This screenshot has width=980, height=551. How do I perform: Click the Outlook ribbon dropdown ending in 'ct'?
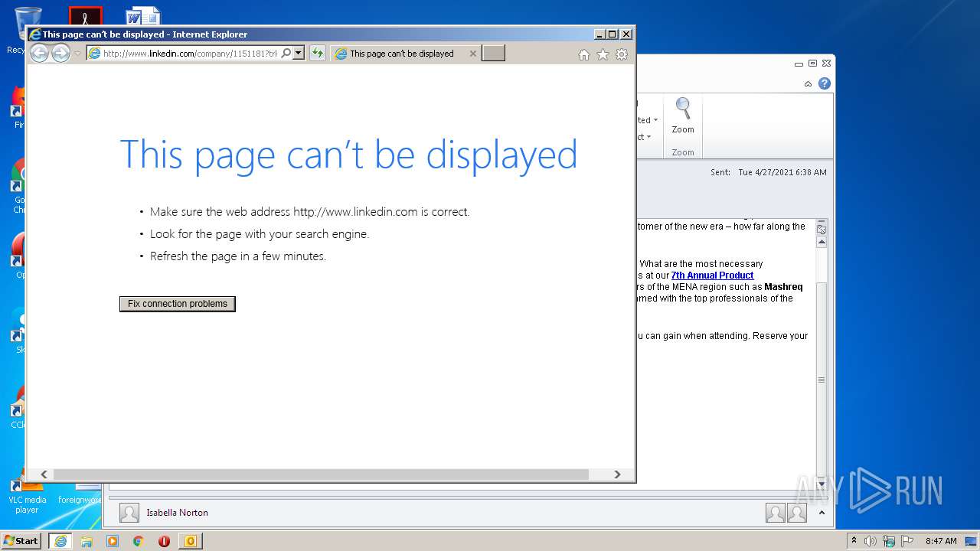[x=645, y=137]
